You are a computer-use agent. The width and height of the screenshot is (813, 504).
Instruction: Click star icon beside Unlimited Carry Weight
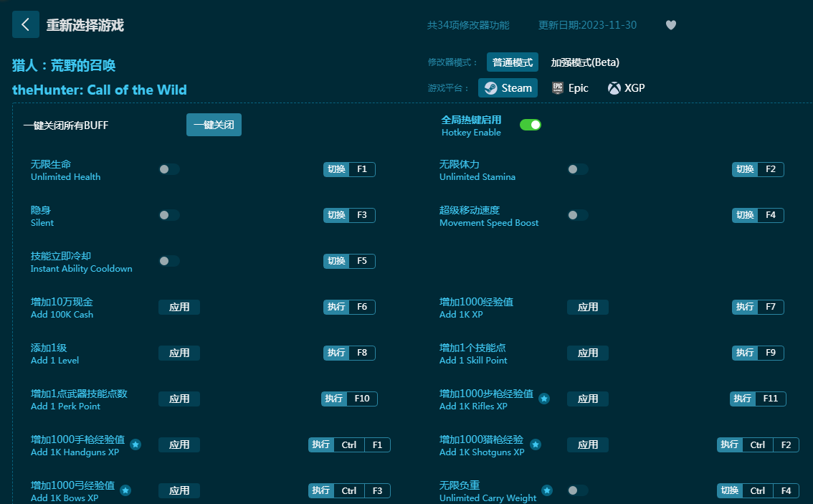pyautogui.click(x=547, y=490)
